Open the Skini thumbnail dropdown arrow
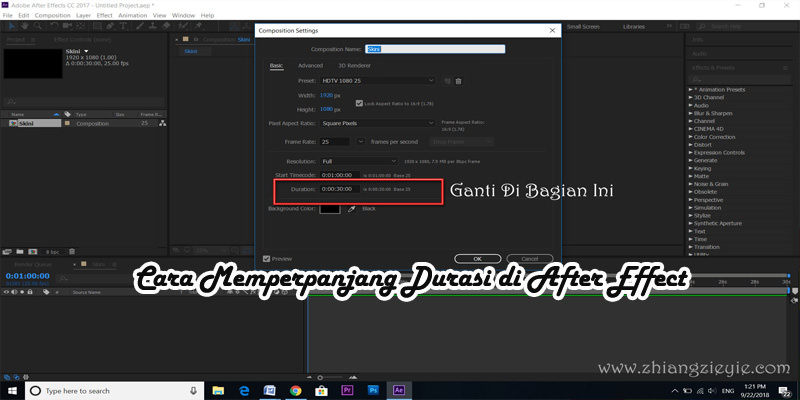The height and width of the screenshot is (400, 800). [86, 52]
